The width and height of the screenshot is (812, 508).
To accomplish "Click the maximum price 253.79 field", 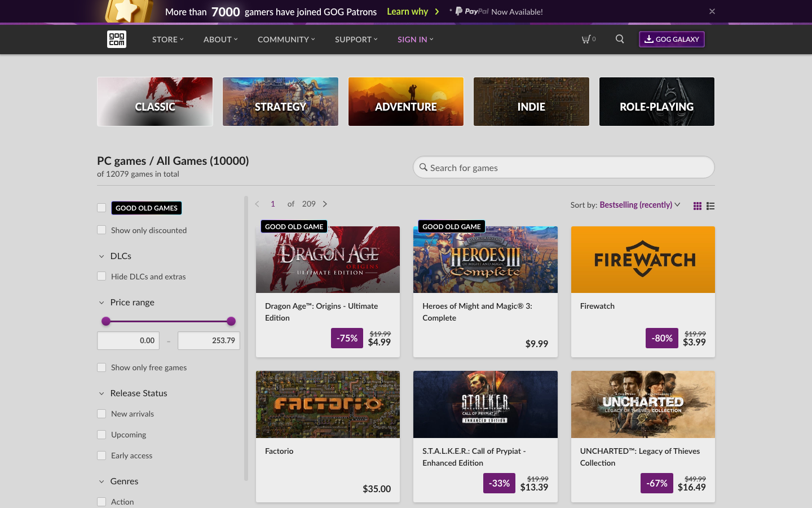I will tap(209, 340).
